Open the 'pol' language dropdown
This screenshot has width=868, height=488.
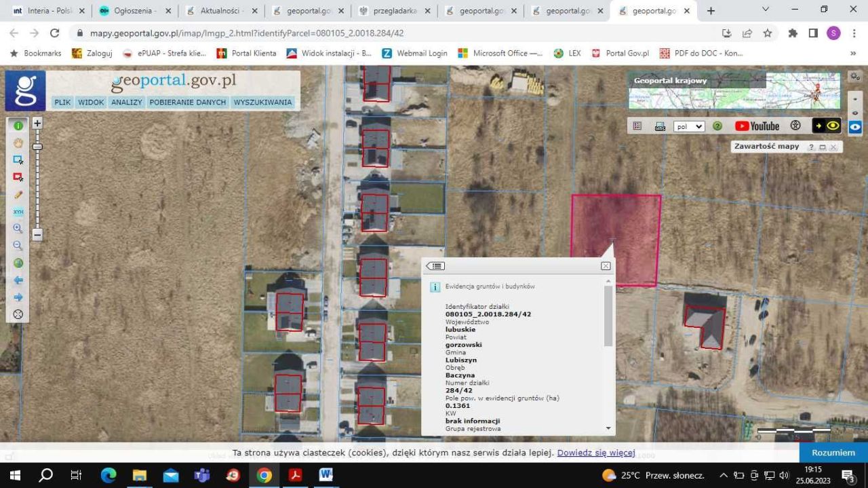pos(689,127)
